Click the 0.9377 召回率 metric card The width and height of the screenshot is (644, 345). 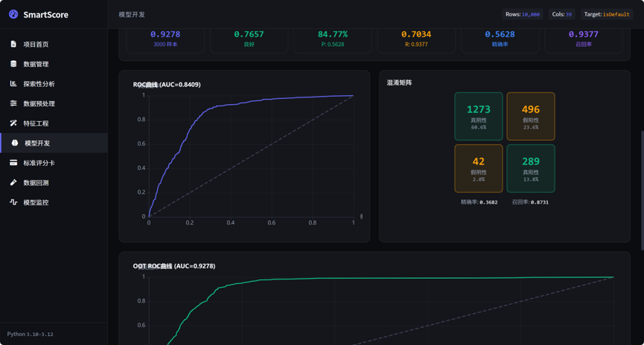coord(584,41)
